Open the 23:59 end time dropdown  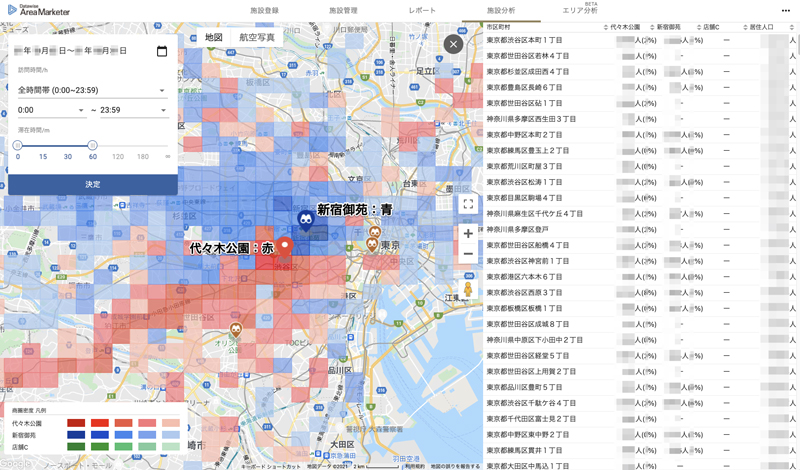point(134,110)
